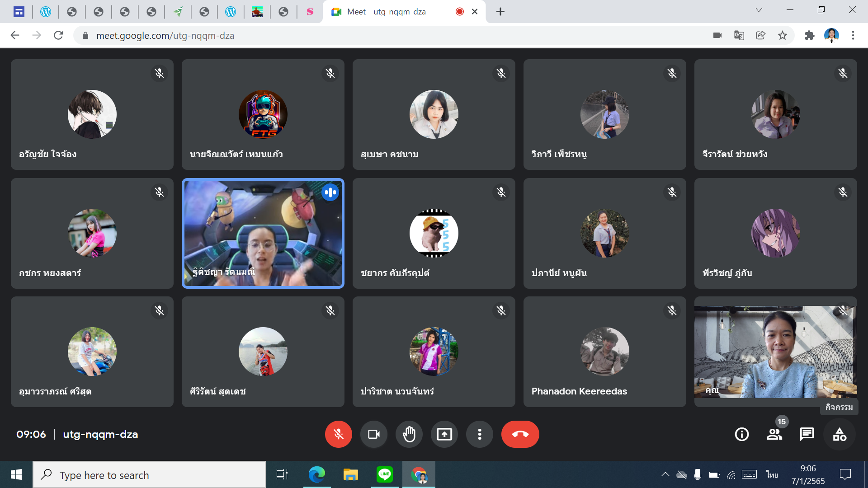This screenshot has width=868, height=488.
Task: Open the activities panel icon
Action: click(x=840, y=434)
